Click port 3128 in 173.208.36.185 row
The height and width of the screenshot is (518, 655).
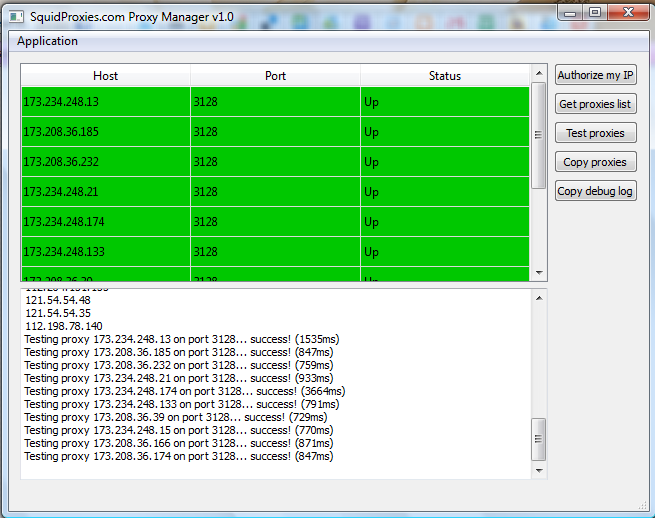(275, 132)
